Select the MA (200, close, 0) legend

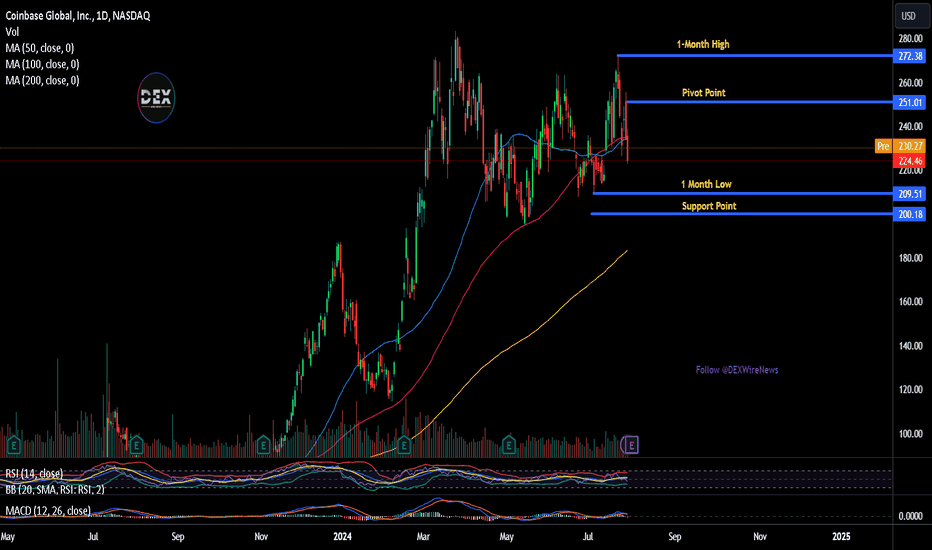[x=42, y=80]
